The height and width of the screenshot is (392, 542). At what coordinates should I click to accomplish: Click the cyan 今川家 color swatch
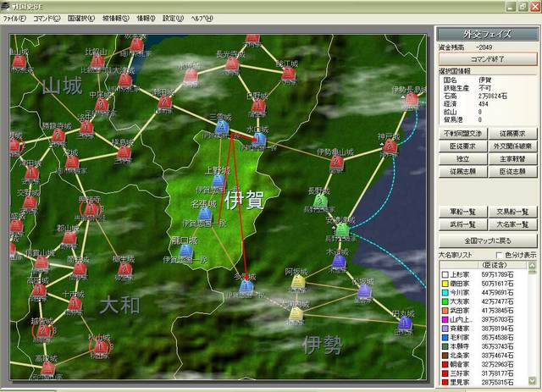coord(445,293)
